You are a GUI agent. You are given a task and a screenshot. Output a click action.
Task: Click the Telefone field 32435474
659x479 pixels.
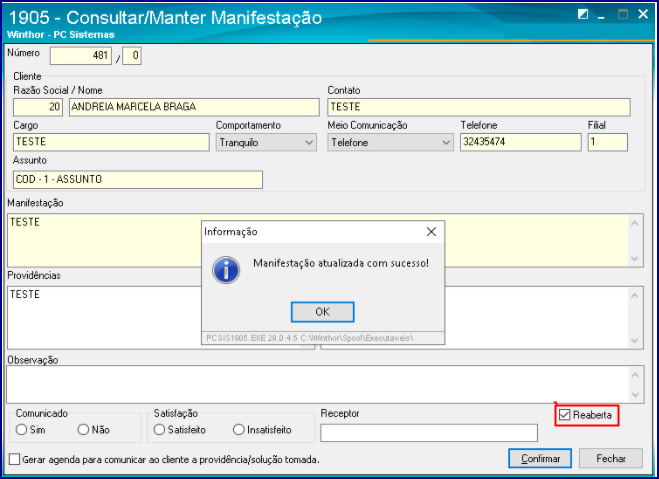[521, 142]
